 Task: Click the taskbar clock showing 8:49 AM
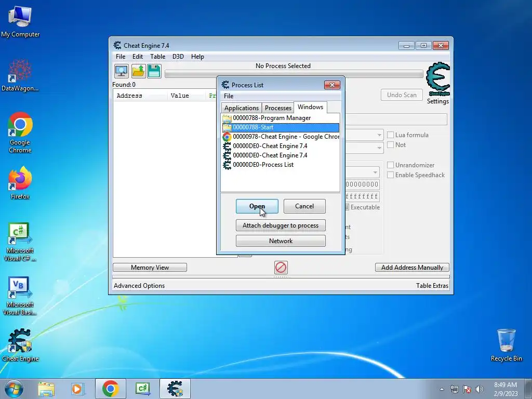505,389
